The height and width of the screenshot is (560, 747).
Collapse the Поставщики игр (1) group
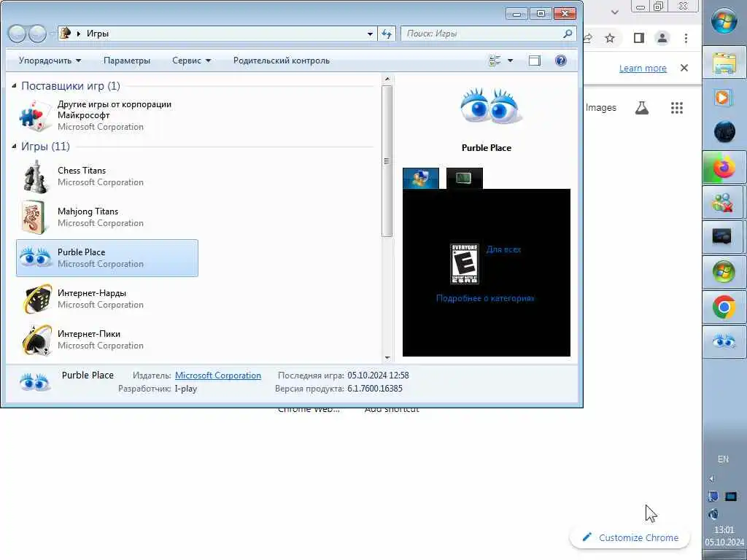pyautogui.click(x=15, y=86)
